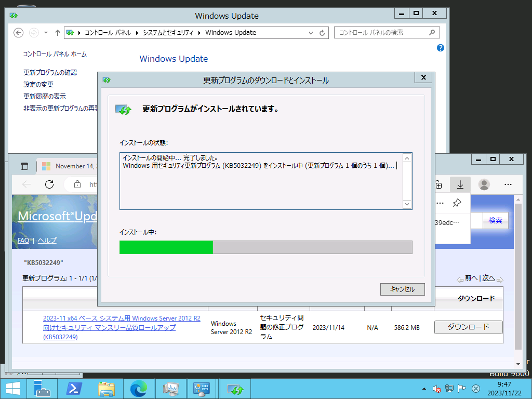Open Edge Settings and more menu
The height and width of the screenshot is (399, 532).
508,184
